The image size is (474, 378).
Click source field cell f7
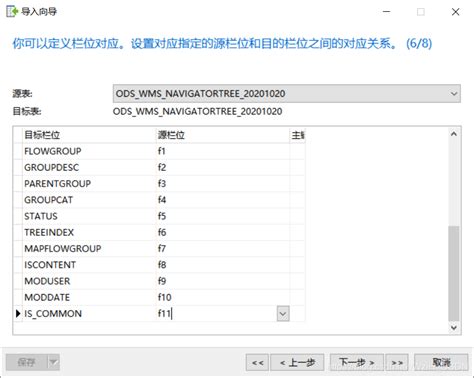click(223, 249)
